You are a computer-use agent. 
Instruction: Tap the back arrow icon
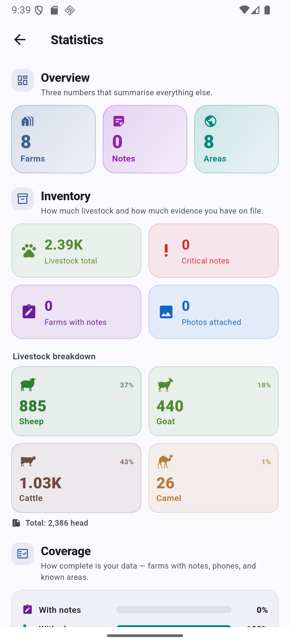click(x=20, y=40)
